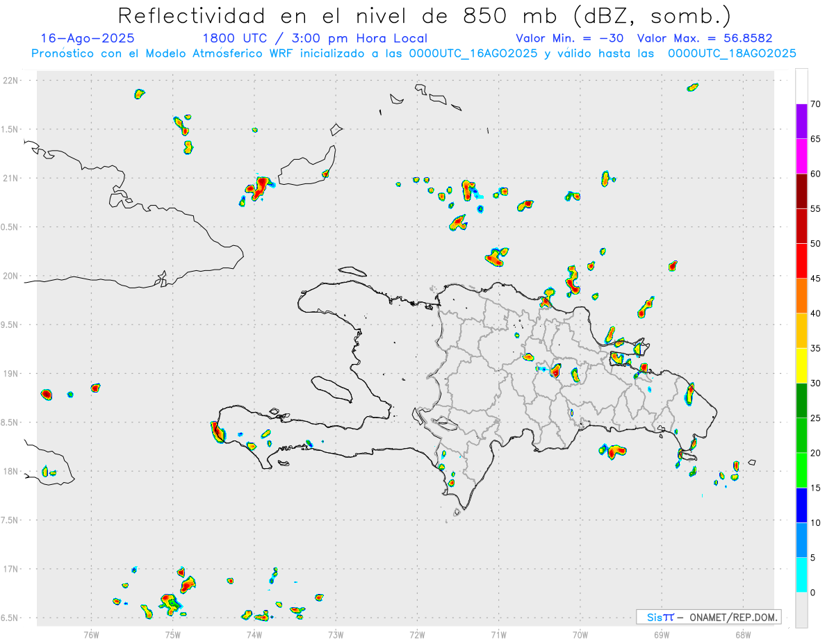Screen dimensions: 834x644
Task: Click the colorbar label '50'
Action: click(x=815, y=244)
